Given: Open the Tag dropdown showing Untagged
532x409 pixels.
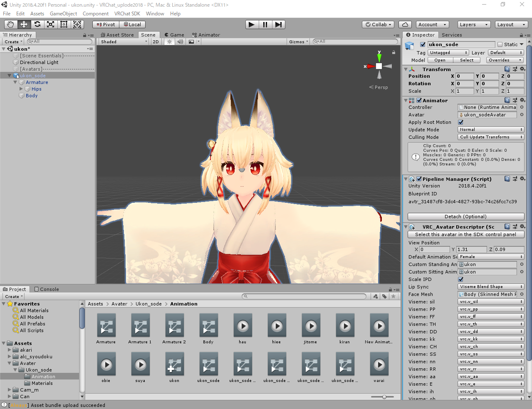Looking at the screenshot, I should (448, 53).
